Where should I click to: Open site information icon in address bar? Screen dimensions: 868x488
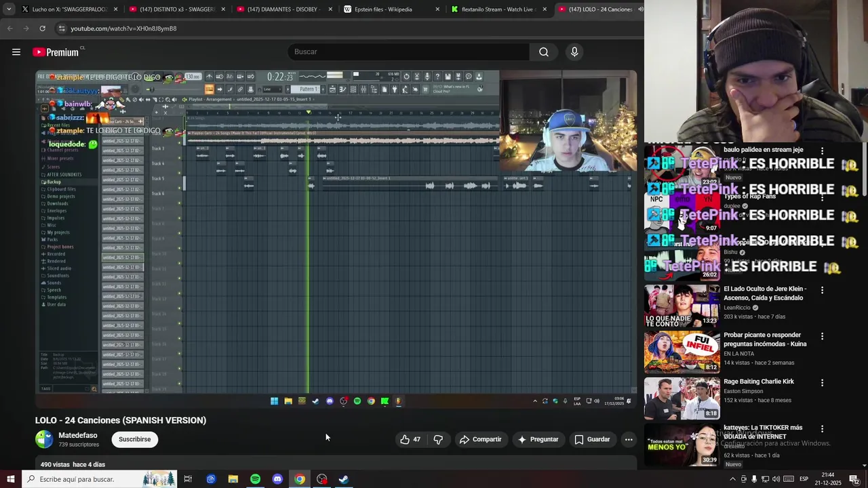click(62, 28)
